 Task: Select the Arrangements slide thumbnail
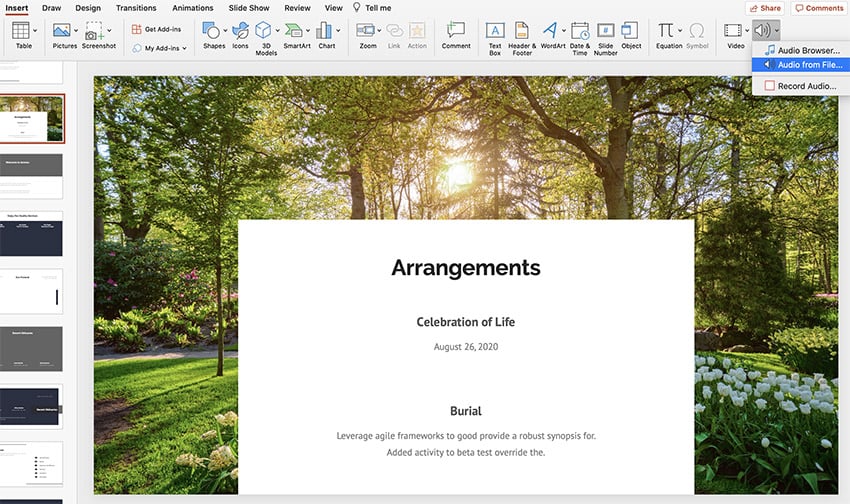click(34, 120)
